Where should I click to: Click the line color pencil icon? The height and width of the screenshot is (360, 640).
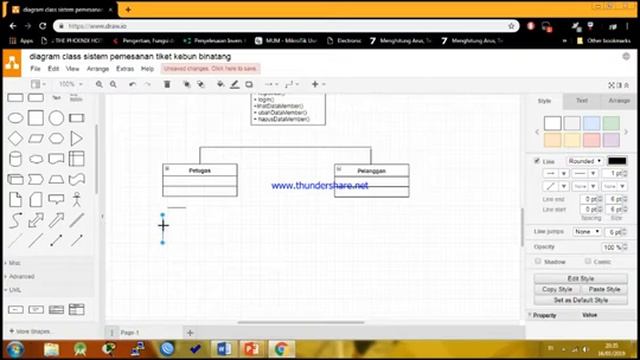click(235, 84)
